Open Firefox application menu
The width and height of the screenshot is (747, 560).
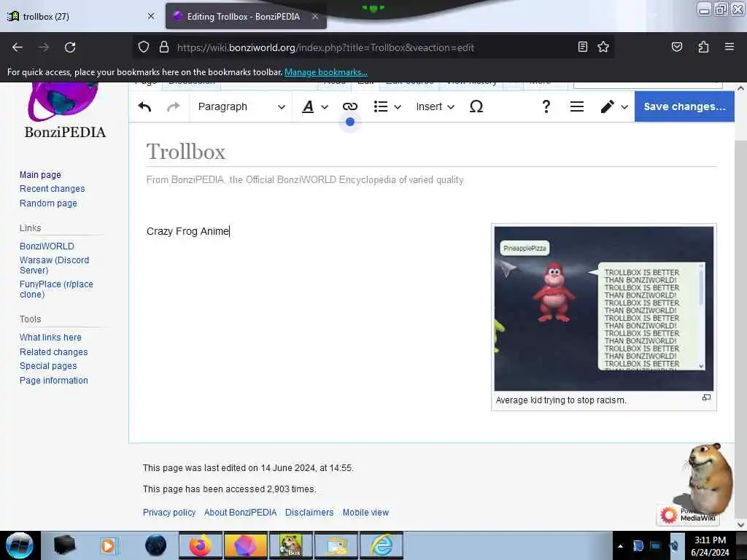pyautogui.click(x=729, y=47)
